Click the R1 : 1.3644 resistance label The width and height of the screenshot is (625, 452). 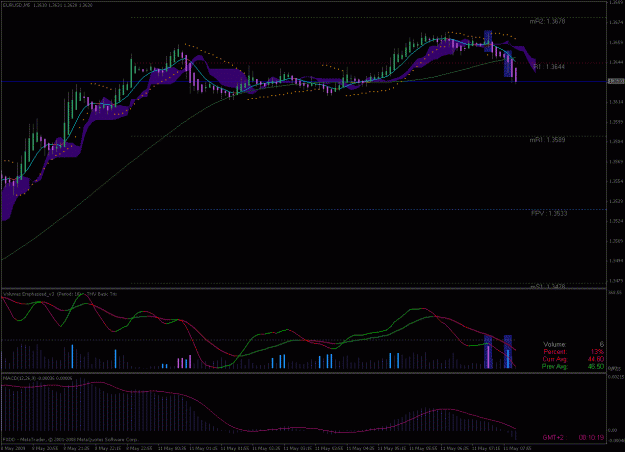[x=549, y=67]
